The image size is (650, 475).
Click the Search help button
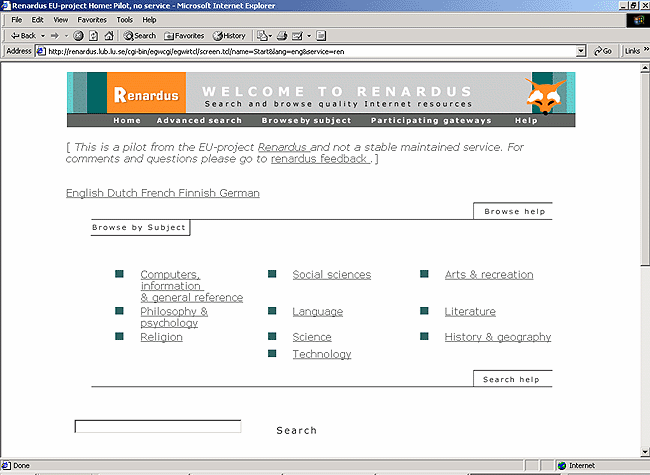coord(513,379)
